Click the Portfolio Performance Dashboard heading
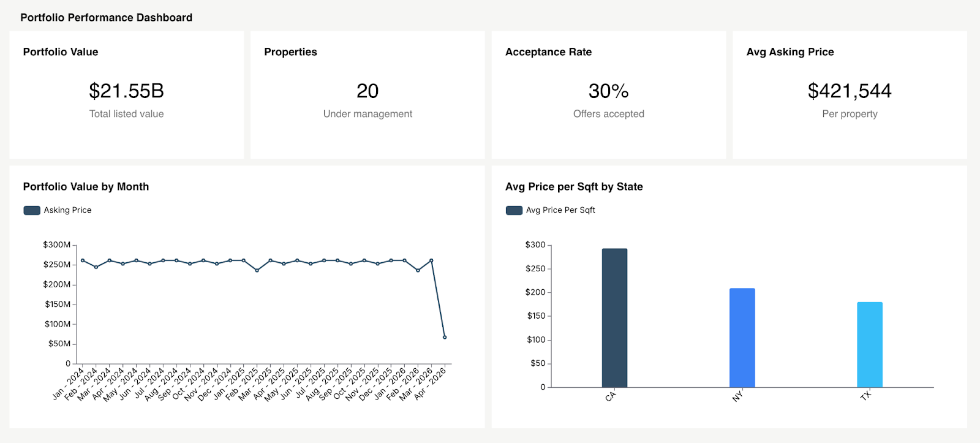The height and width of the screenshot is (443, 980). click(x=106, y=18)
